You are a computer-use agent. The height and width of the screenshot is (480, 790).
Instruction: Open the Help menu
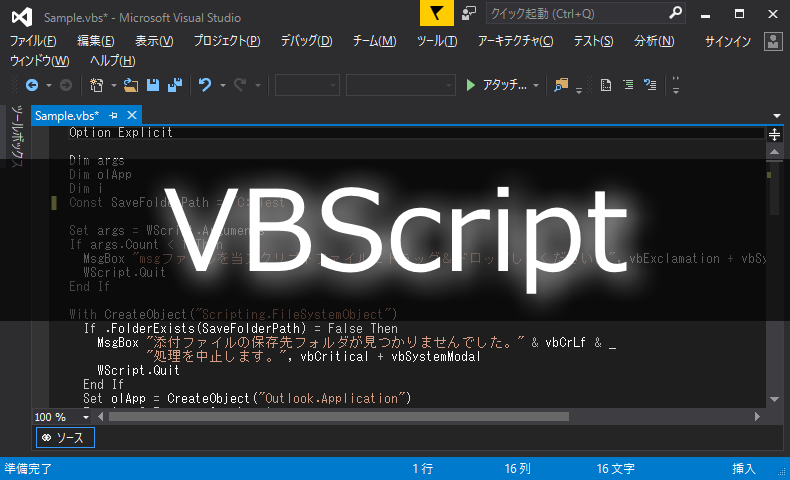pos(112,61)
